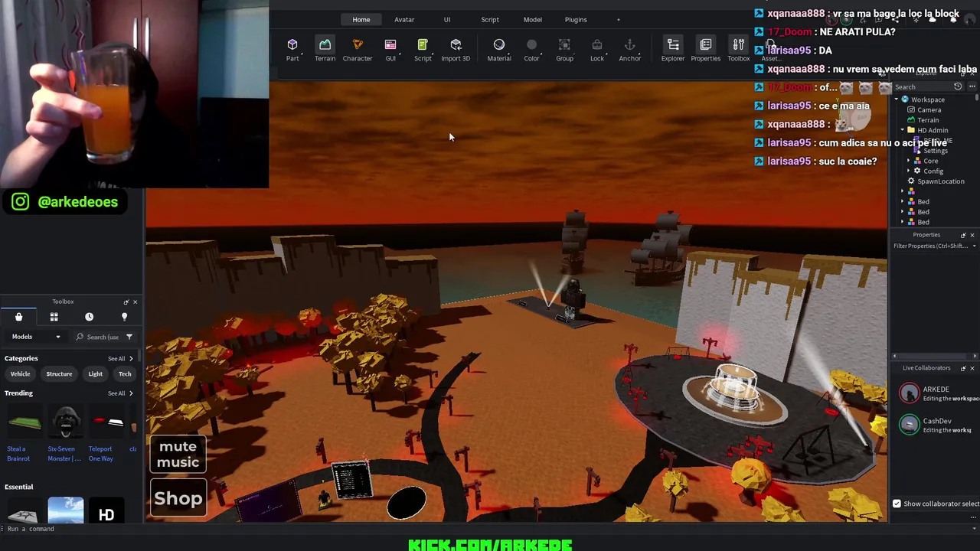The width and height of the screenshot is (980, 551).
Task: Expand the Config node in Explorer
Action: pyautogui.click(x=909, y=171)
